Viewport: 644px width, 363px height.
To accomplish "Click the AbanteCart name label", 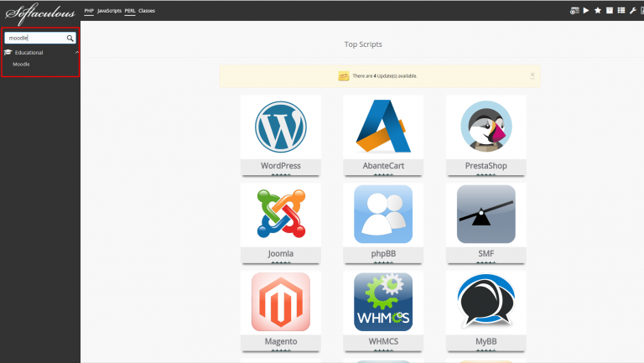I will coord(383,165).
